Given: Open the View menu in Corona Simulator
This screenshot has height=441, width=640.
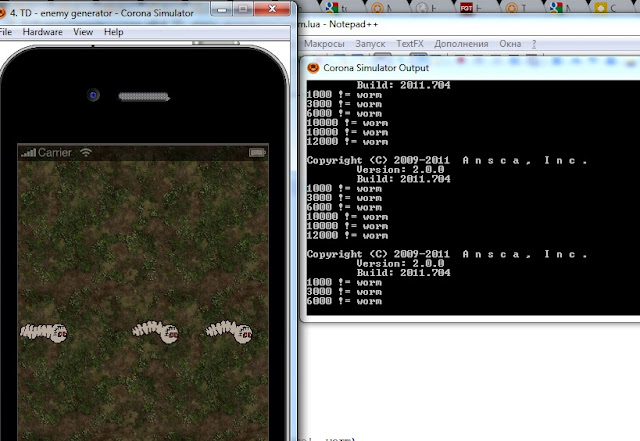Looking at the screenshot, I should pos(83,32).
